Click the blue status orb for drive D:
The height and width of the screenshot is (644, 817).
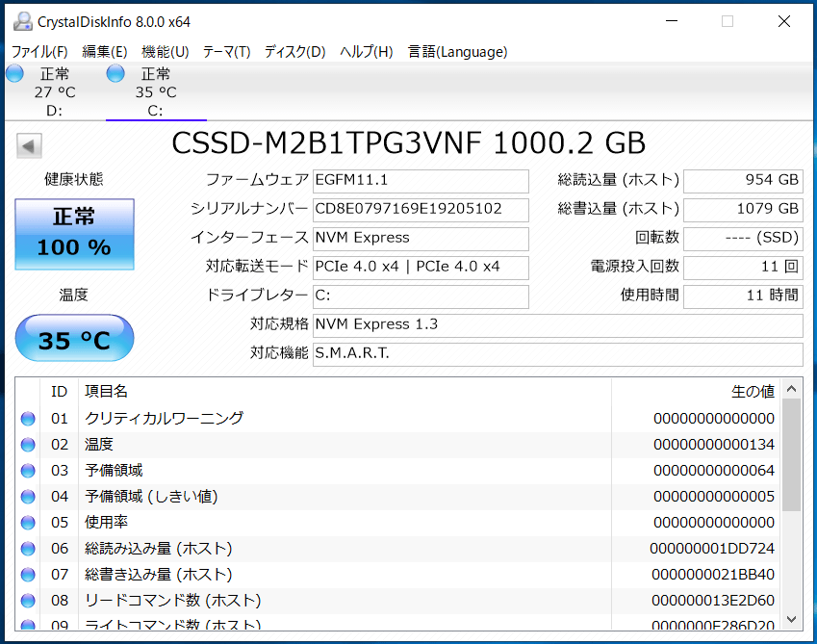tap(14, 73)
